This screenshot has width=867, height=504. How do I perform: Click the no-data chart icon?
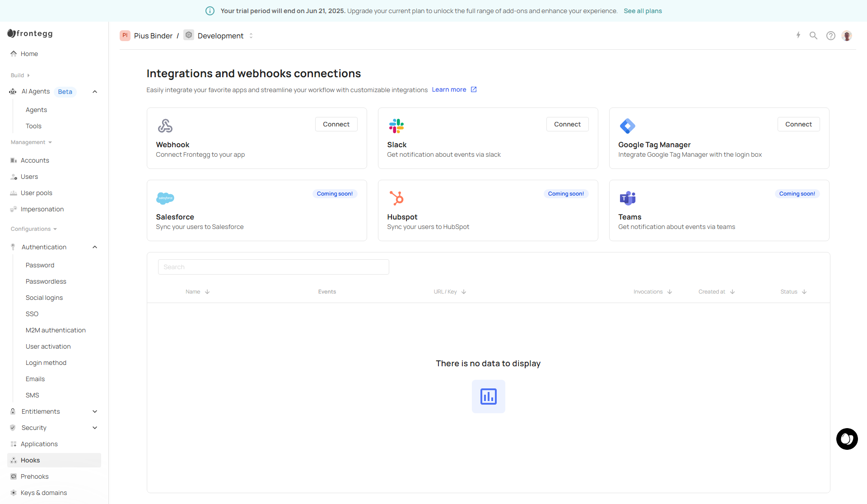[x=489, y=397]
